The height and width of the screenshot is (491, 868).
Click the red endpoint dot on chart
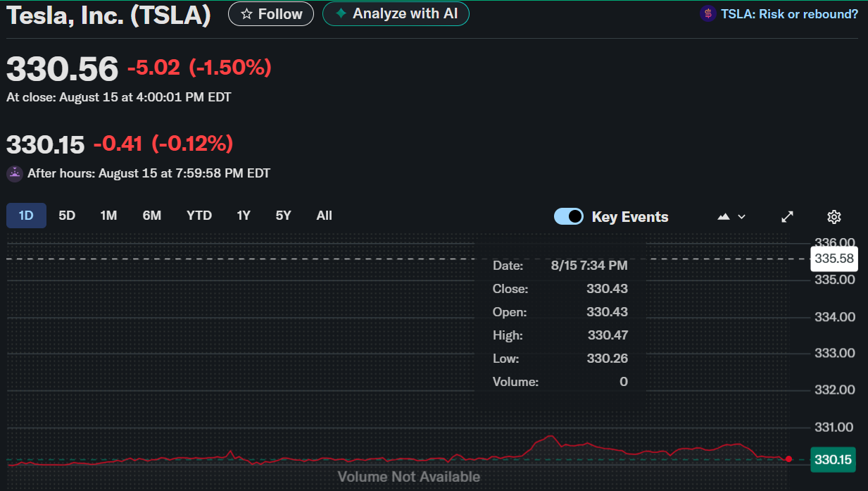[789, 459]
